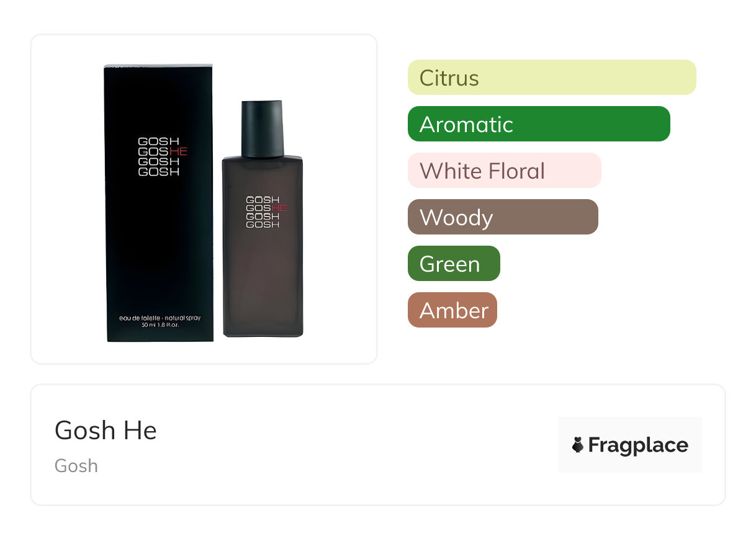Select the Green accord bar
Screen dimensions: 756x536
454,264
